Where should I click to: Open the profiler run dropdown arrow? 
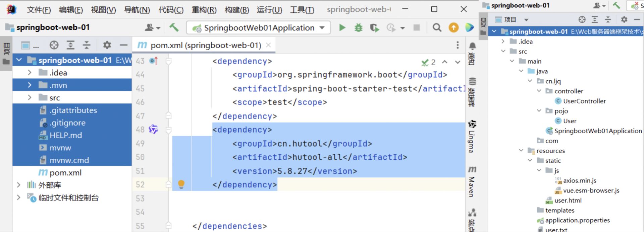pyautogui.click(x=402, y=28)
